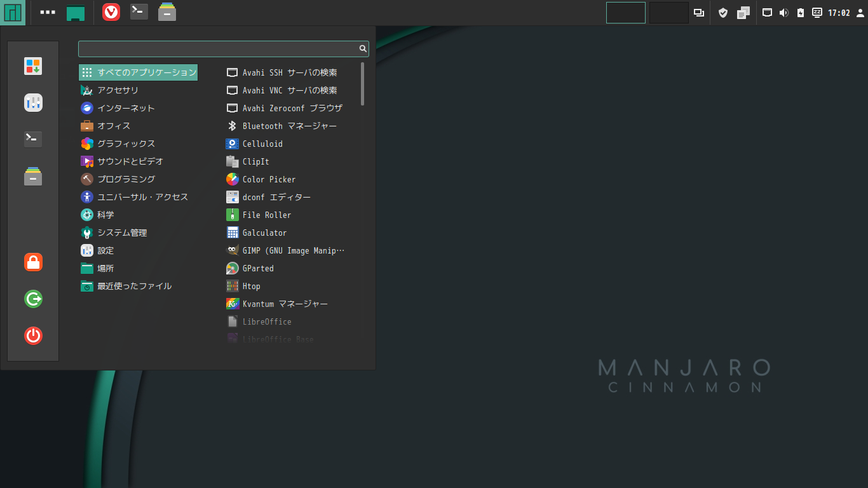Select the システム管理 category
This screenshot has height=488, width=868.
click(x=138, y=233)
